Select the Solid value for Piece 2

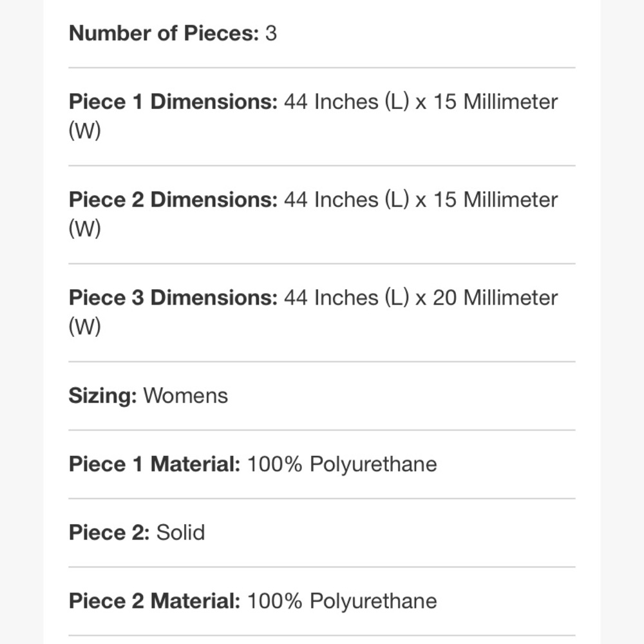[x=180, y=533]
